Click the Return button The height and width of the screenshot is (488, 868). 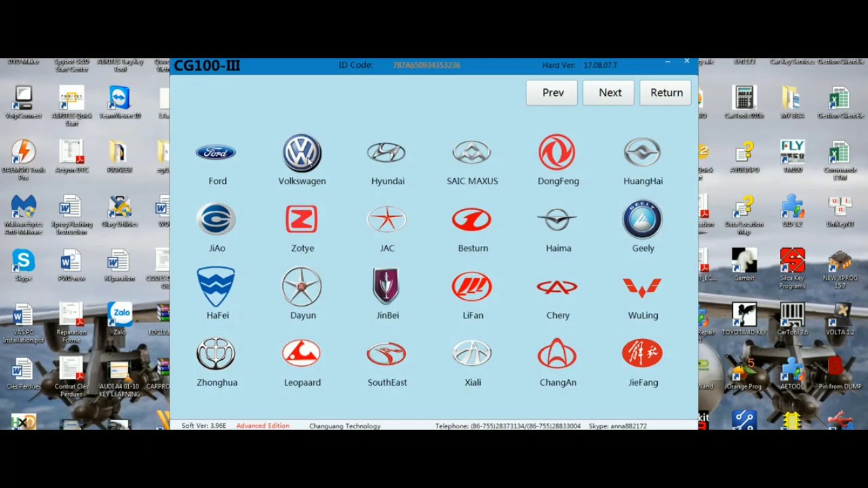coord(667,93)
